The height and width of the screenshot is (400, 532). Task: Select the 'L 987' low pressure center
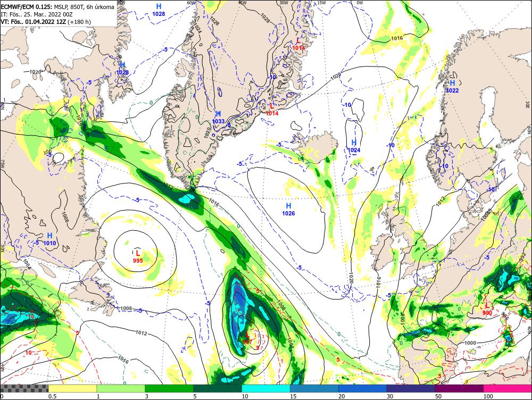(247, 338)
